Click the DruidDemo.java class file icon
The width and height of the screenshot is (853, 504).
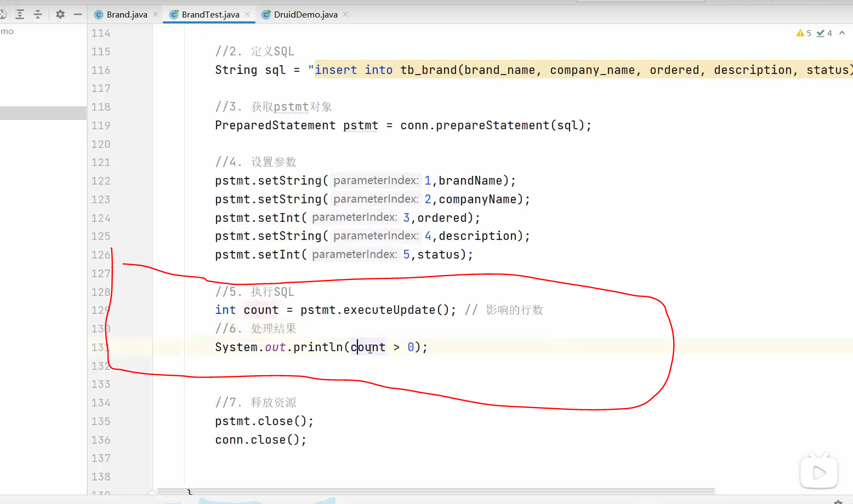coord(266,15)
